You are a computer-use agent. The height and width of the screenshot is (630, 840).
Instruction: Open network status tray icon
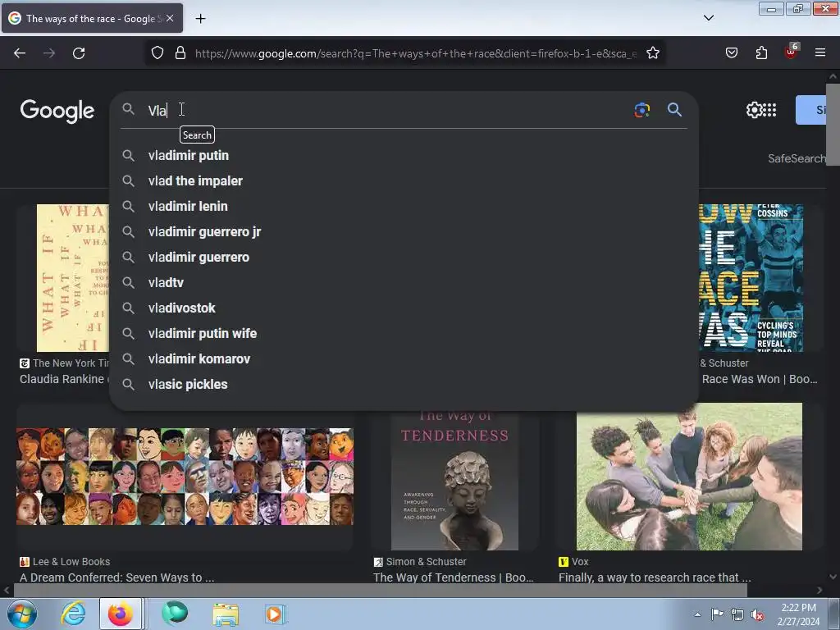click(x=737, y=614)
